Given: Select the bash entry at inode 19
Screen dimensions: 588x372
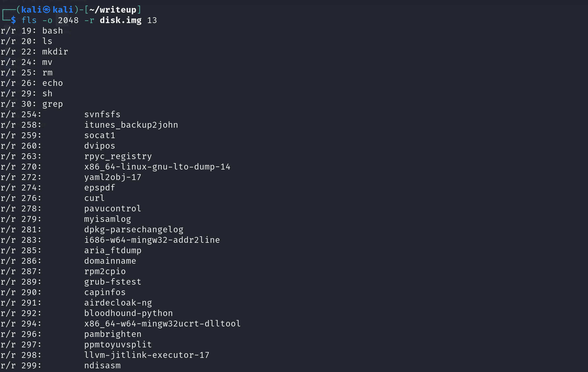Looking at the screenshot, I should (52, 31).
